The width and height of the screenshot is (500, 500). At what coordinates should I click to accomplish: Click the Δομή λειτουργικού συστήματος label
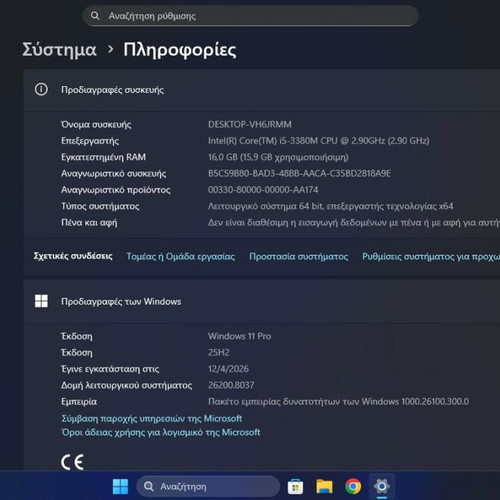coord(127,385)
